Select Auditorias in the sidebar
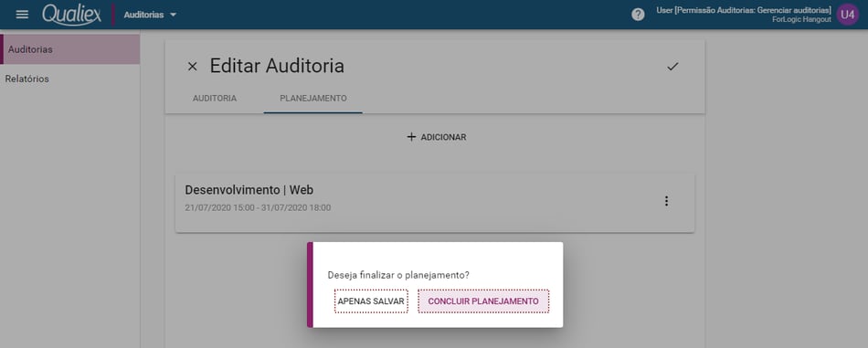This screenshot has width=868, height=348. (69, 49)
